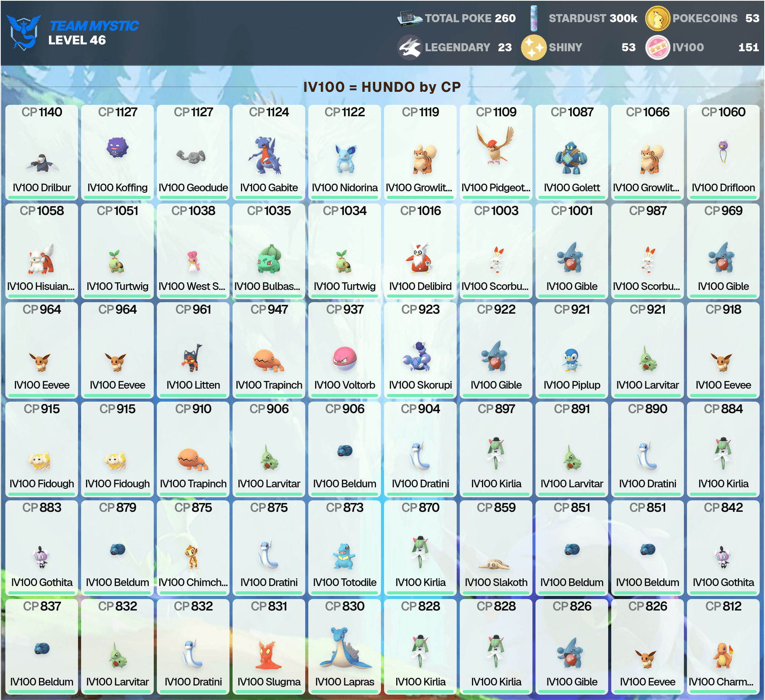
Task: Click the Shiny sparkle badge icon
Action: point(534,47)
